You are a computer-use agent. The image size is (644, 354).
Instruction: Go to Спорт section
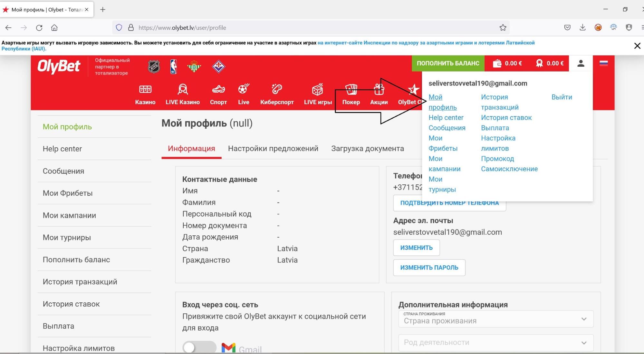(x=218, y=94)
